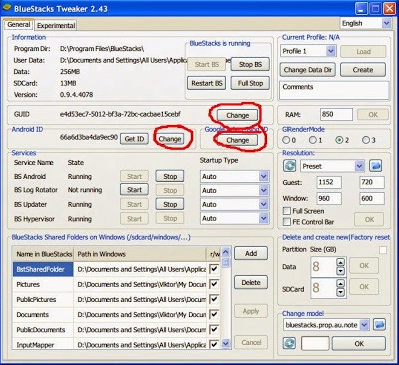Click the Stop BS button
The image size is (399, 365).
tap(250, 65)
